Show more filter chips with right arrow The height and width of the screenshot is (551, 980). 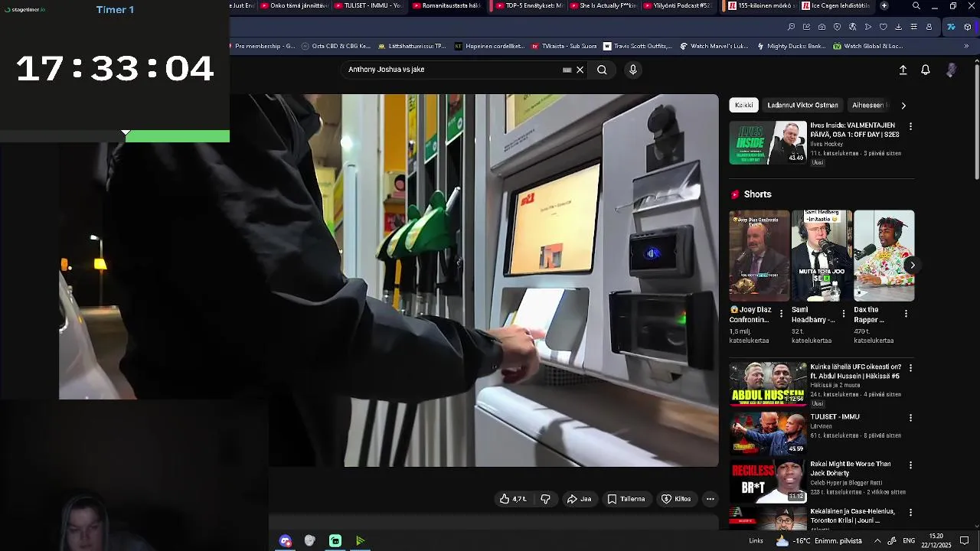pos(903,106)
